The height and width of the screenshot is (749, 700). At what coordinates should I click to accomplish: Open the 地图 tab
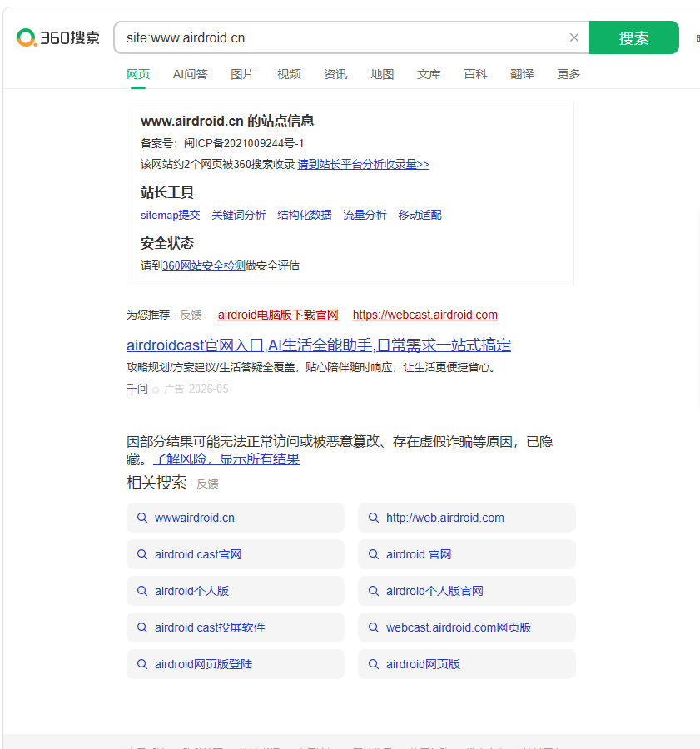point(382,75)
